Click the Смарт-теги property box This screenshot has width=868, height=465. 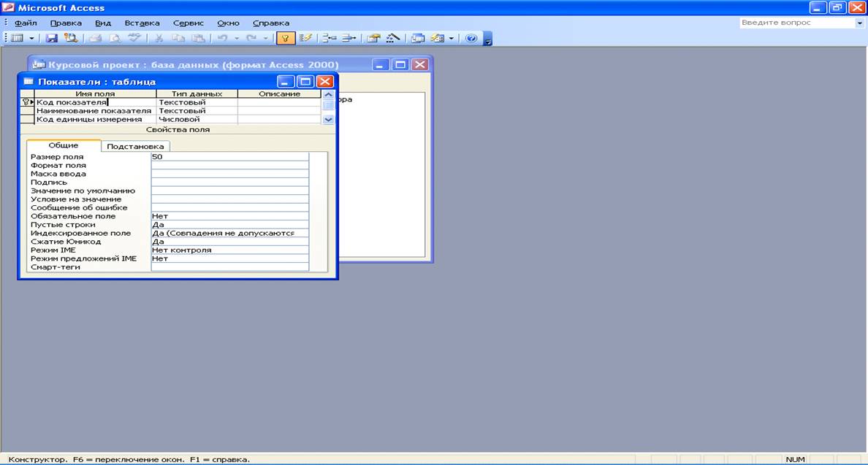tap(229, 267)
